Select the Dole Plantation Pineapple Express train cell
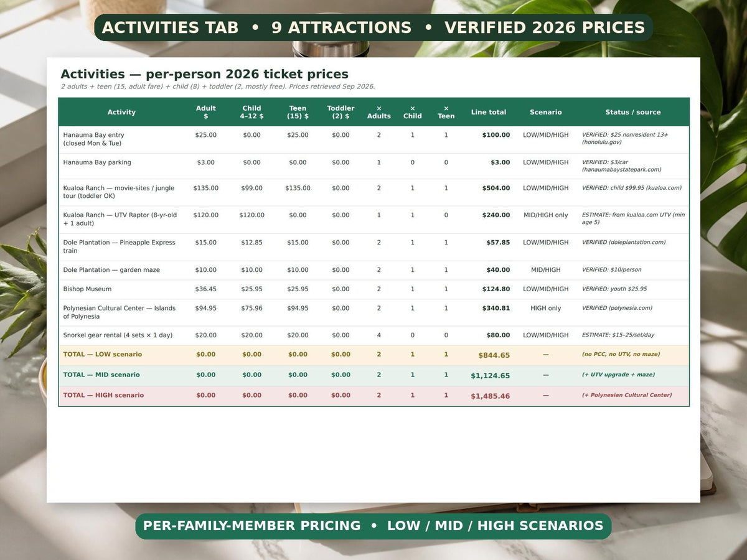The width and height of the screenshot is (747, 560). pos(119,246)
